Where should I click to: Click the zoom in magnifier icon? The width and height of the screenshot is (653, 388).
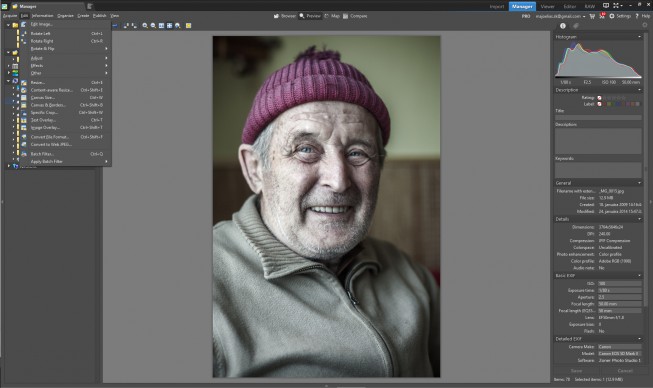pyautogui.click(x=145, y=26)
